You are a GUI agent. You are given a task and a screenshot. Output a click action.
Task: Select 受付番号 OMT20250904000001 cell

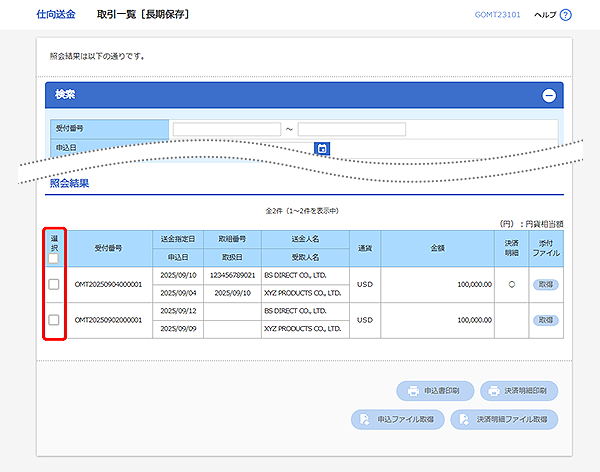[108, 284]
